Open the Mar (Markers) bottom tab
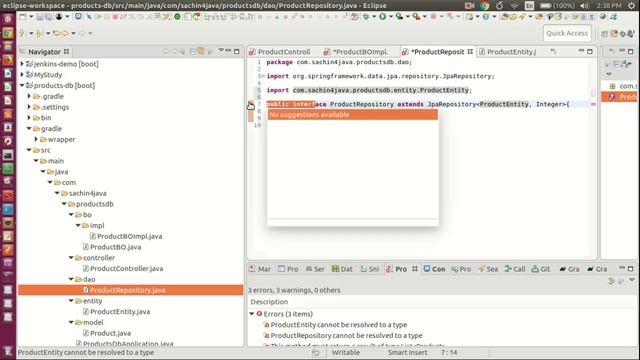640x360 pixels. coord(260,269)
